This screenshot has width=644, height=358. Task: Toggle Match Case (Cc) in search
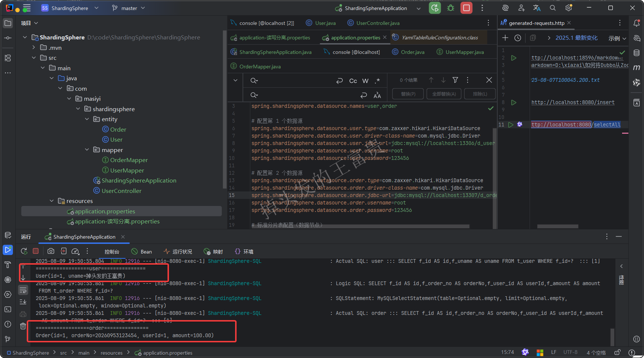coord(353,81)
